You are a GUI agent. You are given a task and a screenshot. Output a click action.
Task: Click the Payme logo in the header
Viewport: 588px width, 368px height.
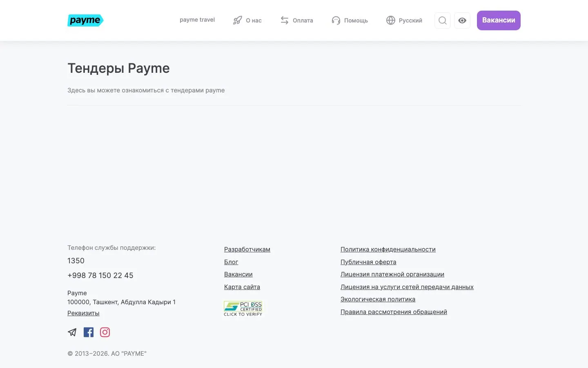[85, 20]
